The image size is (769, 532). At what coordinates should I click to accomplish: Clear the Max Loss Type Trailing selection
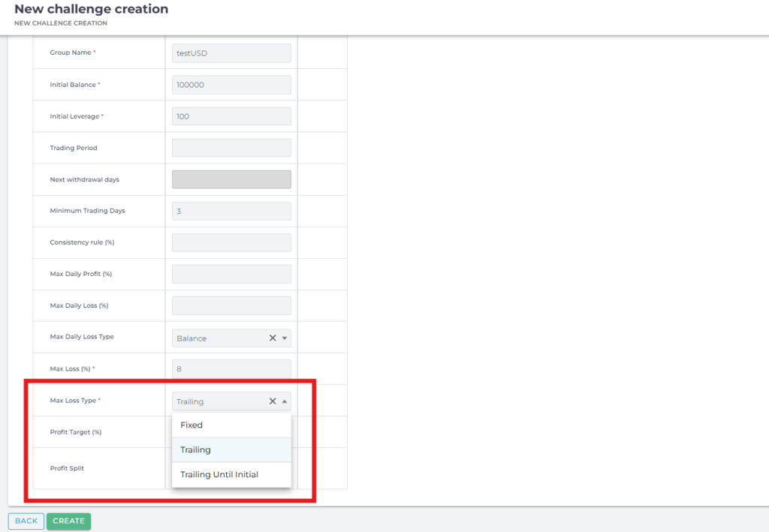[x=273, y=401]
